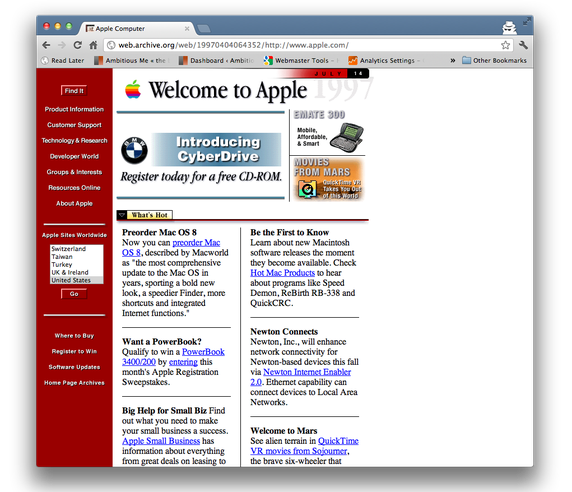Open Product Information in sidebar

tap(74, 109)
